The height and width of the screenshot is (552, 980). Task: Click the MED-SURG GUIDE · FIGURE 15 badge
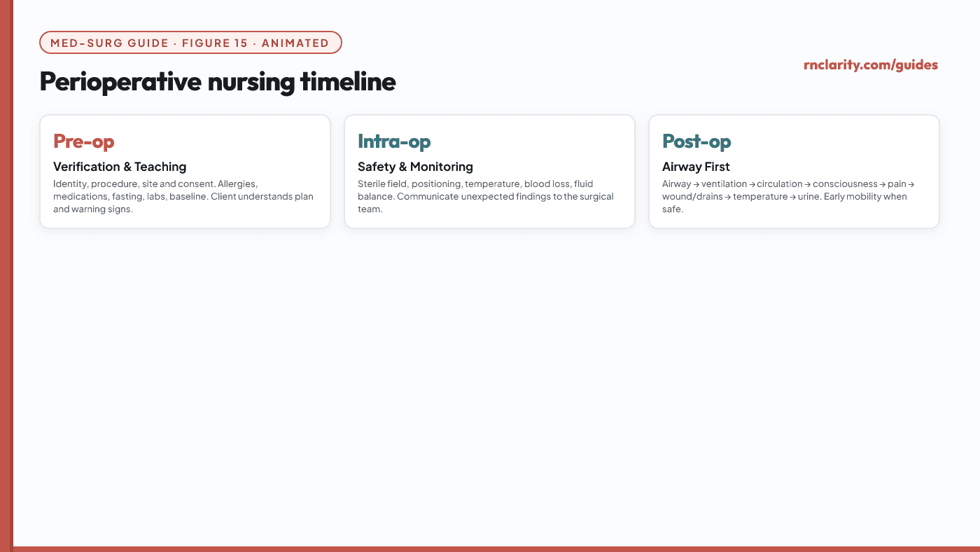pos(190,43)
